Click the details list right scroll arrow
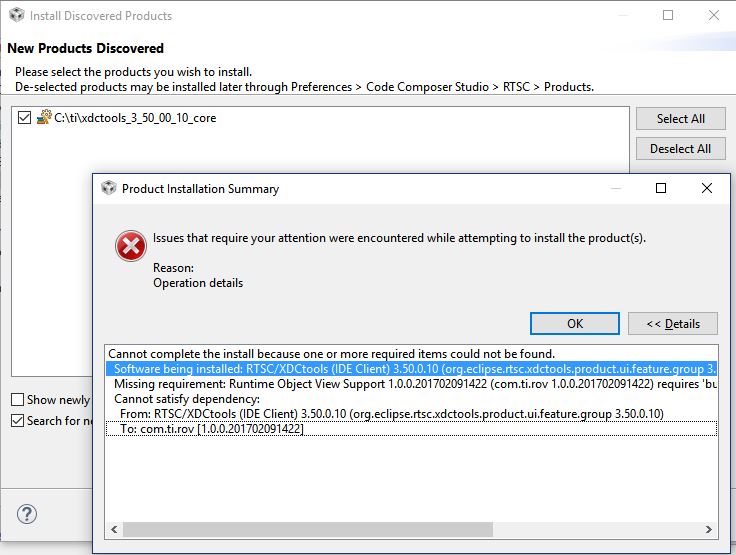Image resolution: width=736 pixels, height=555 pixels. [x=709, y=530]
